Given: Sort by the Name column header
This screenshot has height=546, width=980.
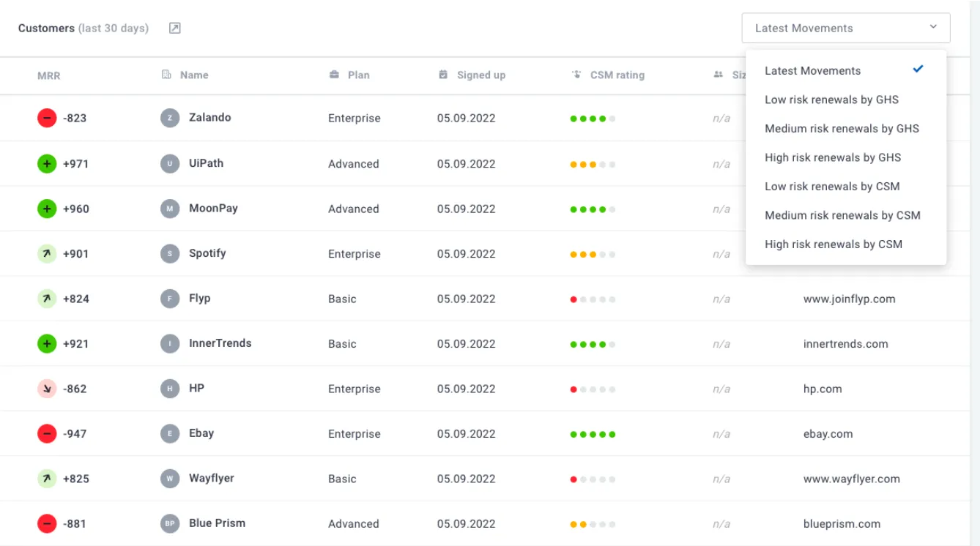Looking at the screenshot, I should click(x=194, y=75).
